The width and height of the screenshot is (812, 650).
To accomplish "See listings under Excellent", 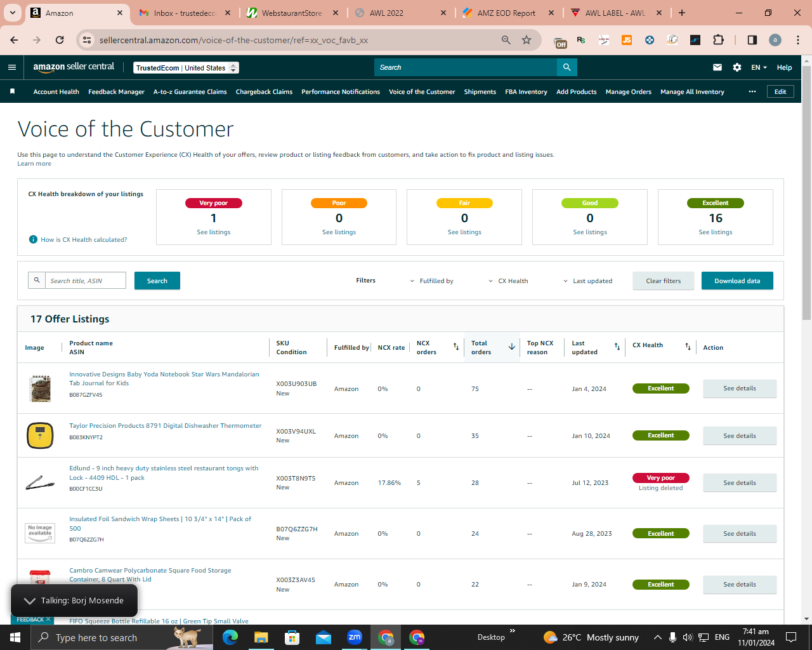I will point(716,232).
